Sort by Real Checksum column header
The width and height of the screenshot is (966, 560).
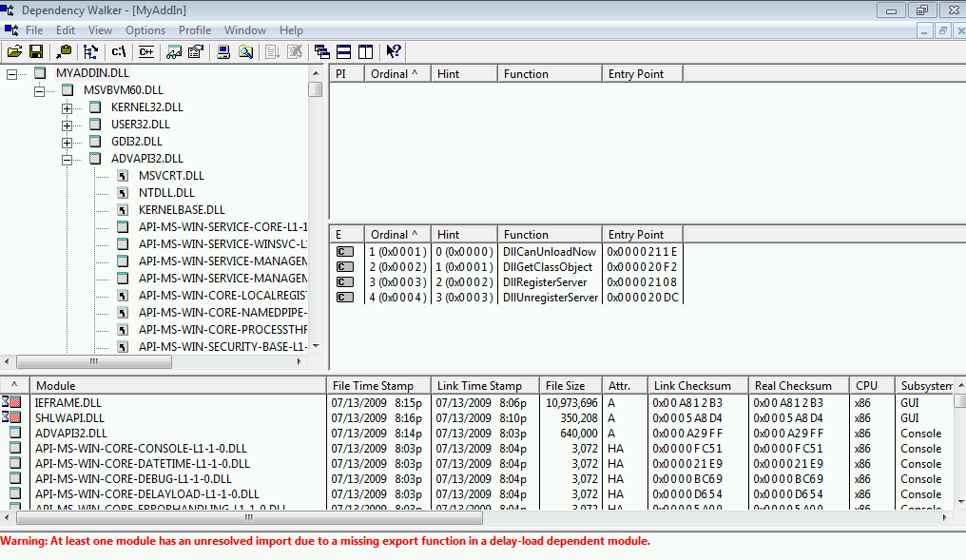click(799, 386)
